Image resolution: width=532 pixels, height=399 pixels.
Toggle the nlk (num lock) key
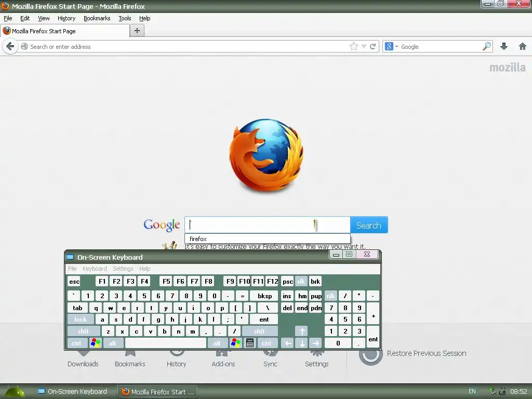click(331, 296)
